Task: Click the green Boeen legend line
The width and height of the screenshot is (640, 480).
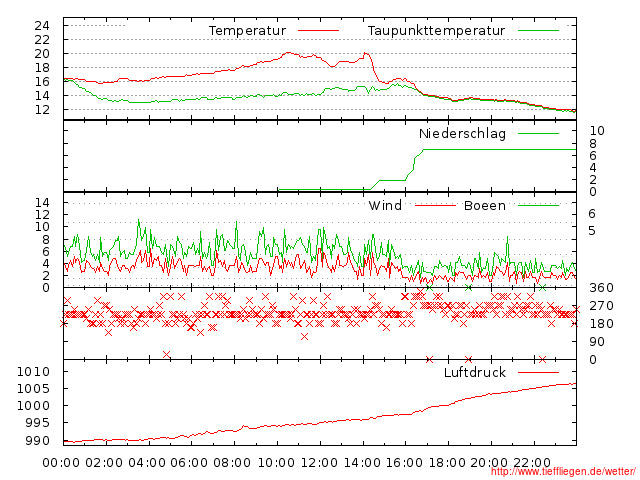Action: 538,205
